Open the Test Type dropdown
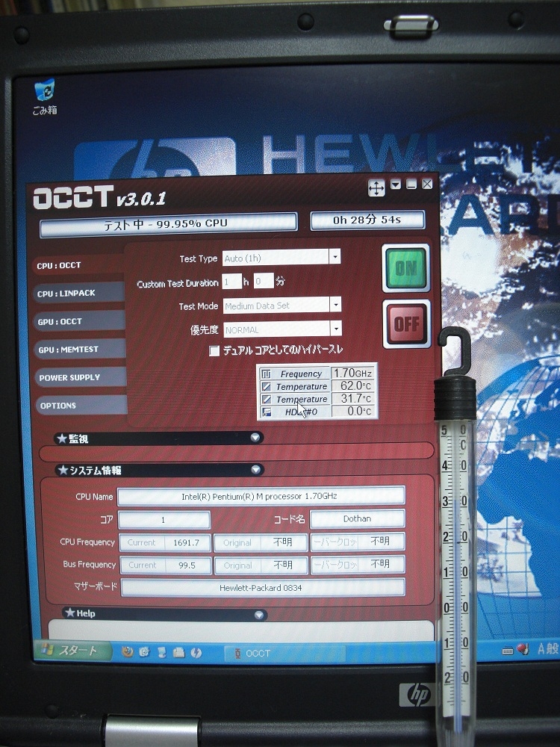The height and width of the screenshot is (747, 560). click(335, 257)
